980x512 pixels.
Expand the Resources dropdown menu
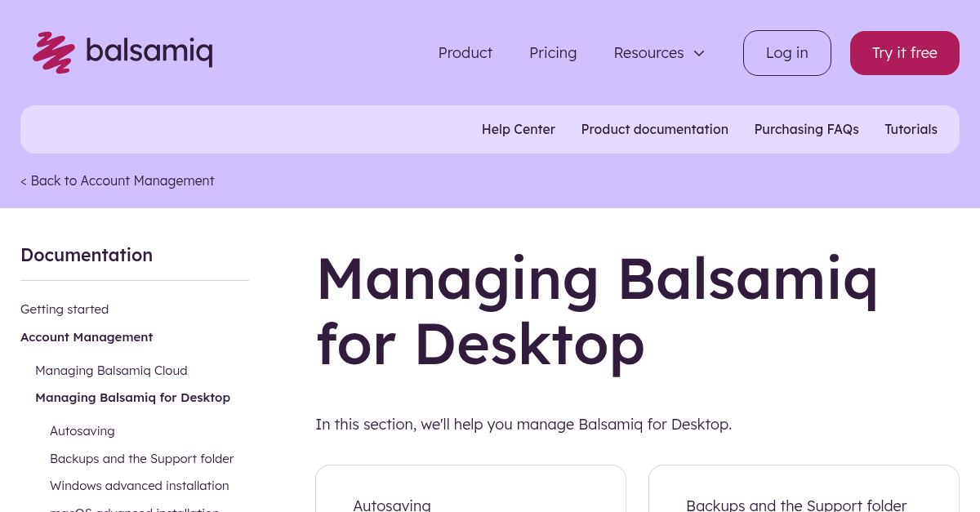[658, 52]
